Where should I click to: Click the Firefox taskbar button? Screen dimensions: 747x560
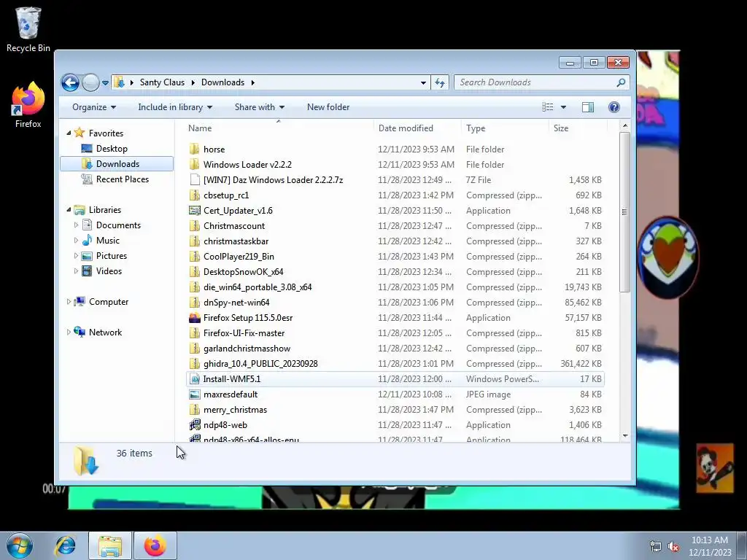tap(155, 545)
